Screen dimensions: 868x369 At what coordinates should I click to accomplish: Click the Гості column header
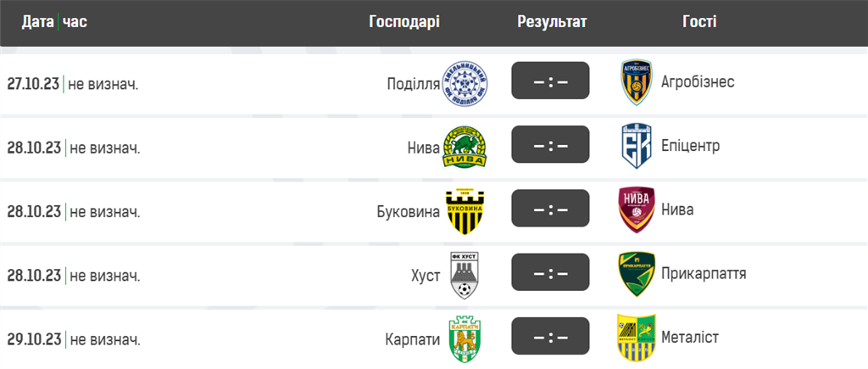pos(699,22)
